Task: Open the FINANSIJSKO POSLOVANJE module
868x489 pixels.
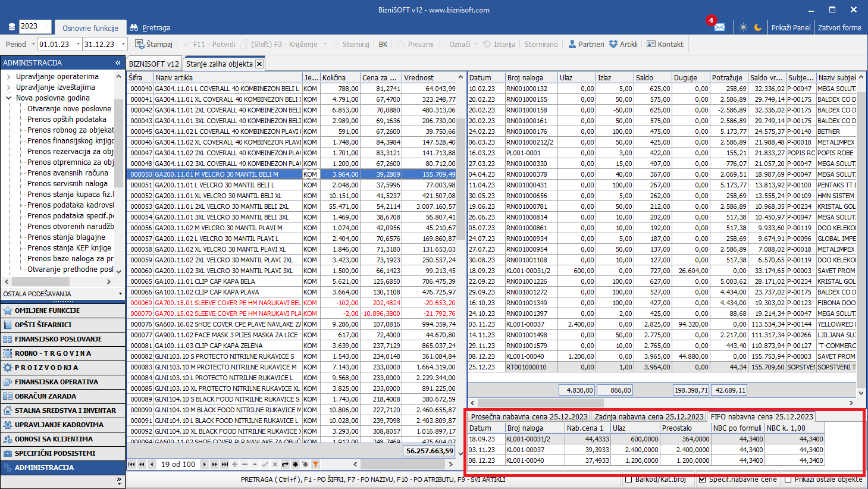Action: coord(58,339)
